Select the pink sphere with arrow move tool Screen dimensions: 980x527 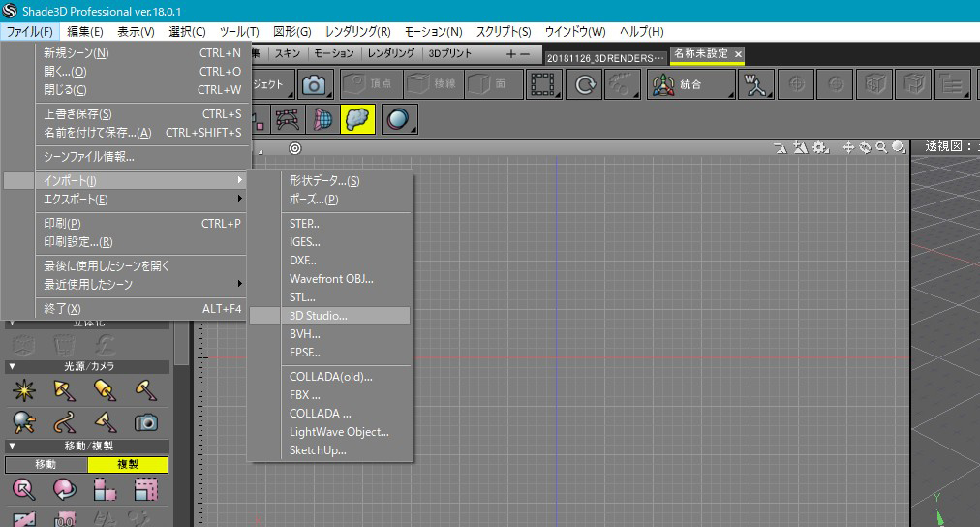[x=24, y=489]
